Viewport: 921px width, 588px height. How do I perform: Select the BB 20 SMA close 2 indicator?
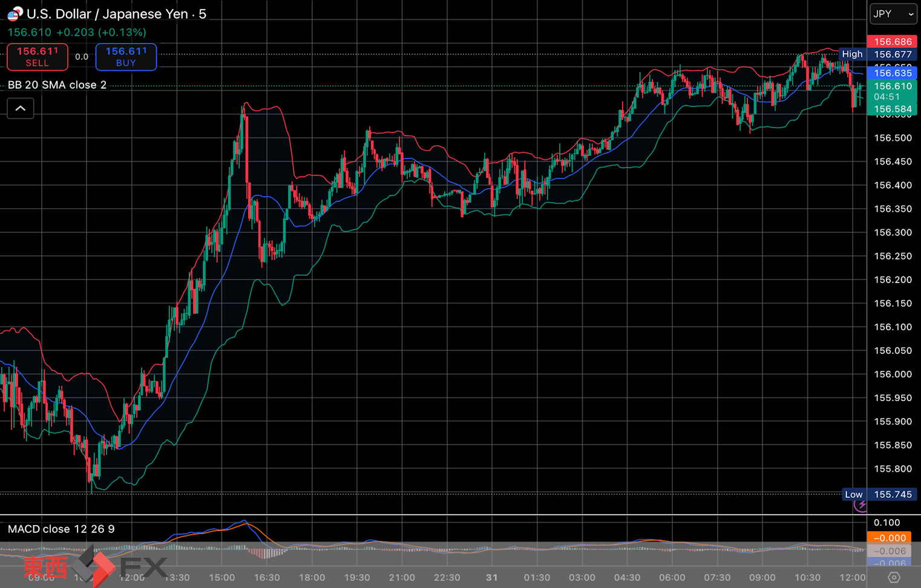[57, 85]
